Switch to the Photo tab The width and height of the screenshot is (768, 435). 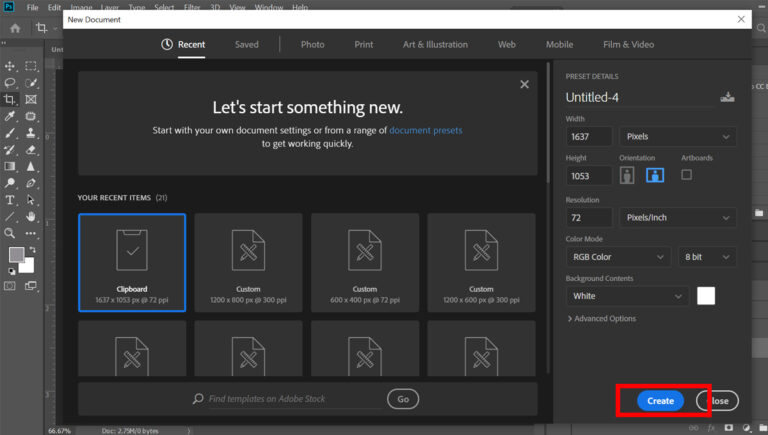point(312,45)
